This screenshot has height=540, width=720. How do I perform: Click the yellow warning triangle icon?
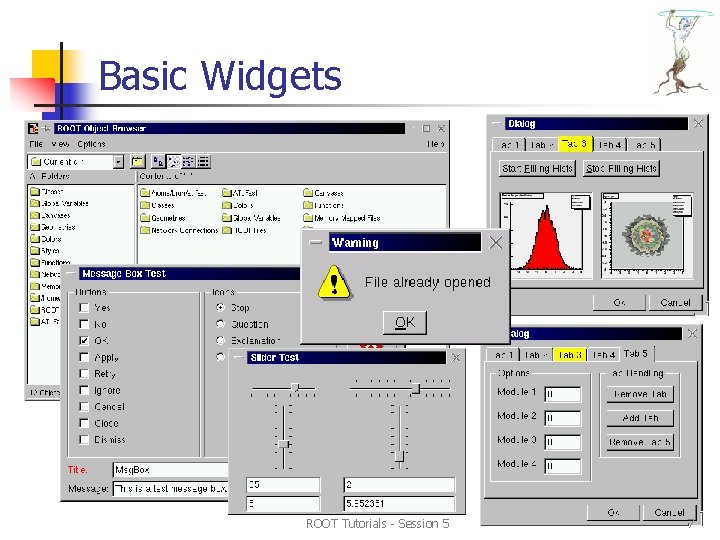(x=334, y=282)
